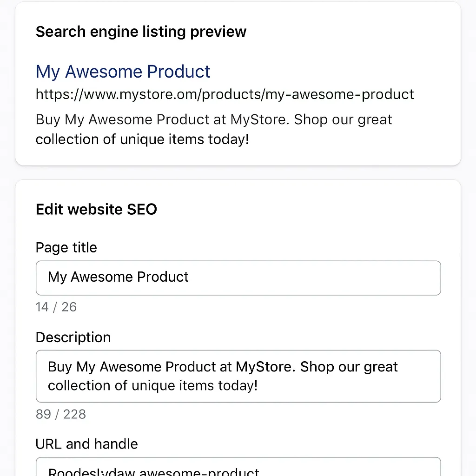Image resolution: width=476 pixels, height=476 pixels.
Task: Click the 89 / 228 character counter
Action: point(61,414)
